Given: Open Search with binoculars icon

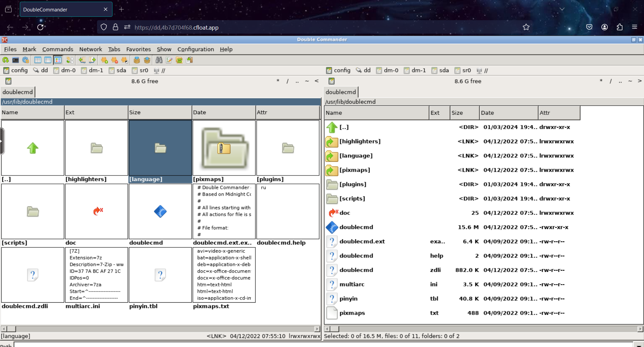Looking at the screenshot, I should coord(159,60).
